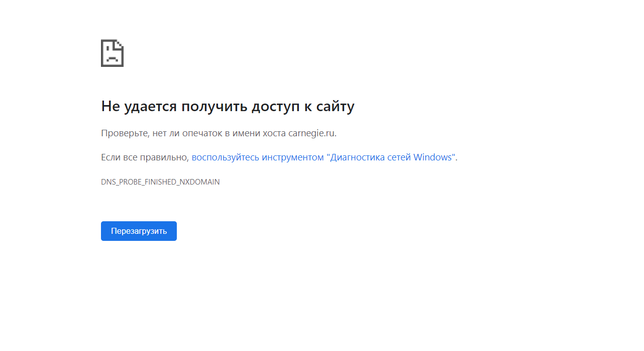Click the hostname carnegie.ru in the message
Viewport: 644px width, 351px height.
(x=311, y=133)
